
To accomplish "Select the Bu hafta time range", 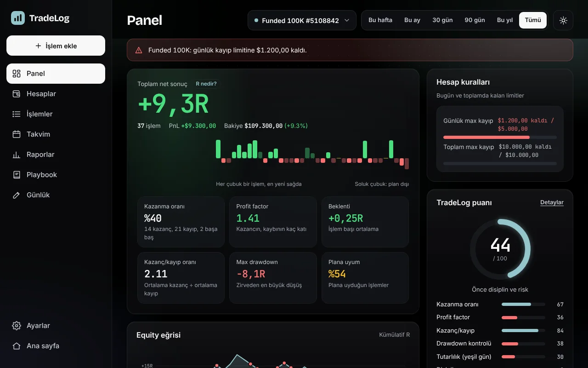I will 380,20.
